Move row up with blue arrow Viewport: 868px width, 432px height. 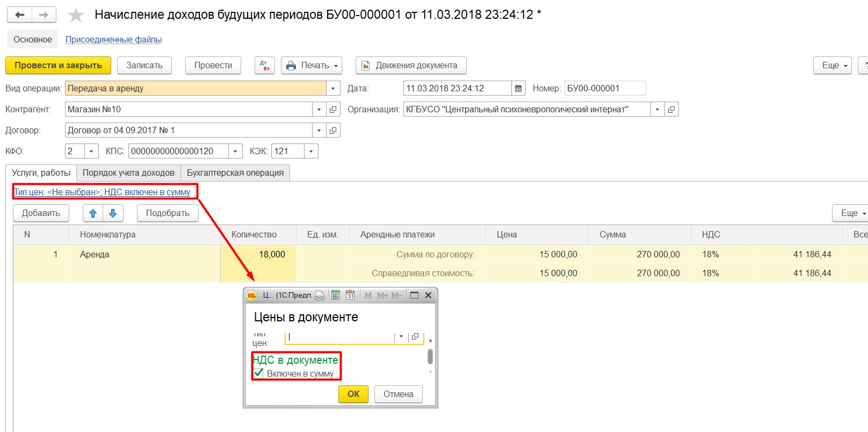(93, 213)
